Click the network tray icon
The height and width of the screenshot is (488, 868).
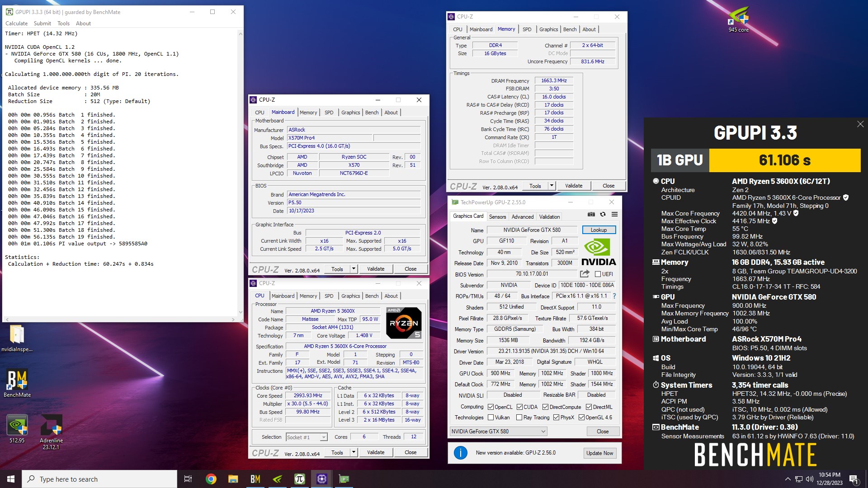pyautogui.click(x=799, y=479)
